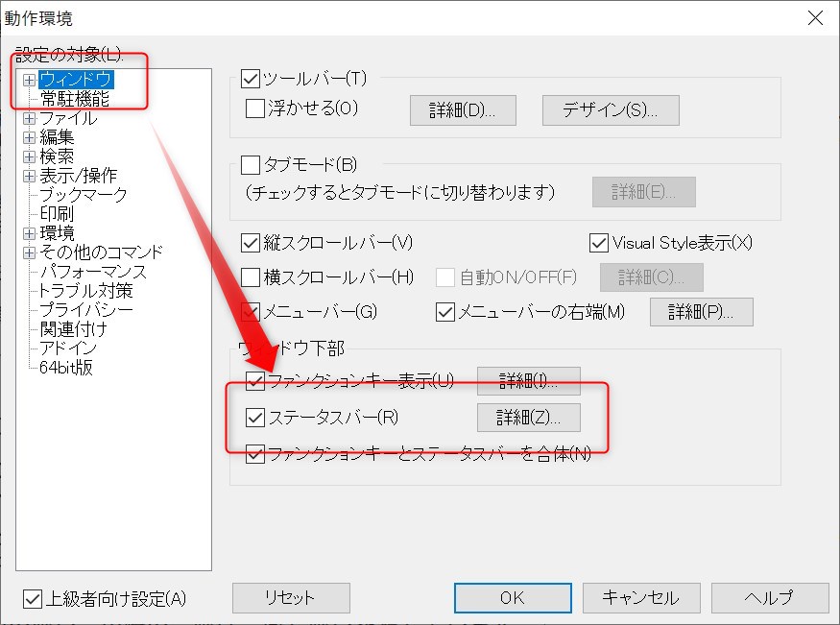Select 表示/操作 in the settings tree
This screenshot has width=840, height=625.
click(x=78, y=175)
